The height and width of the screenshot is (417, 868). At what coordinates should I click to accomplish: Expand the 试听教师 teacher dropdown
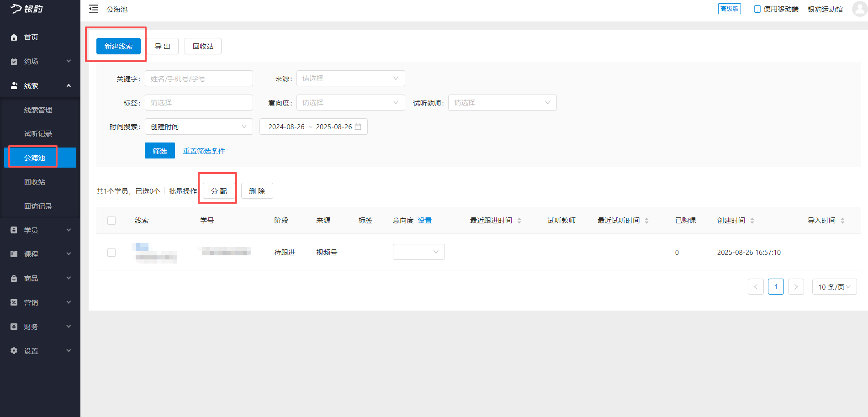502,102
